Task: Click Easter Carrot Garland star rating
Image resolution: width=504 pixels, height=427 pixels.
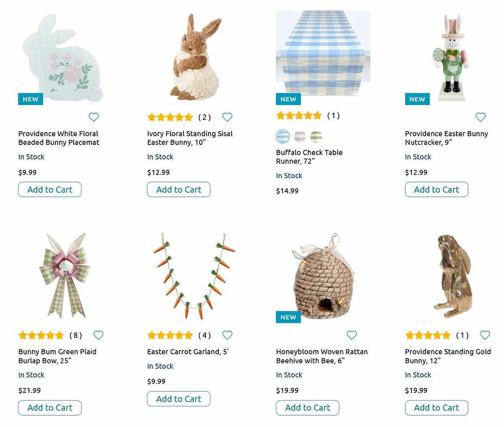Action: click(170, 335)
